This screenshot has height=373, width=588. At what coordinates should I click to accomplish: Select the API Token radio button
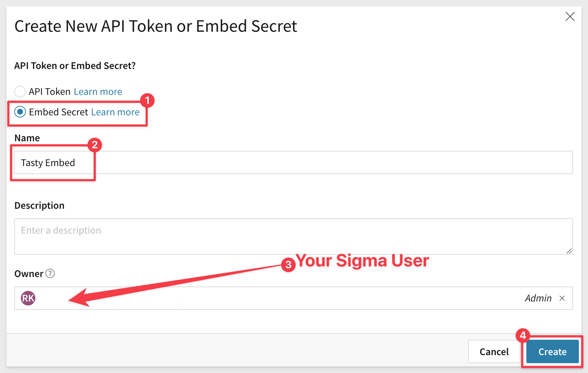point(20,92)
